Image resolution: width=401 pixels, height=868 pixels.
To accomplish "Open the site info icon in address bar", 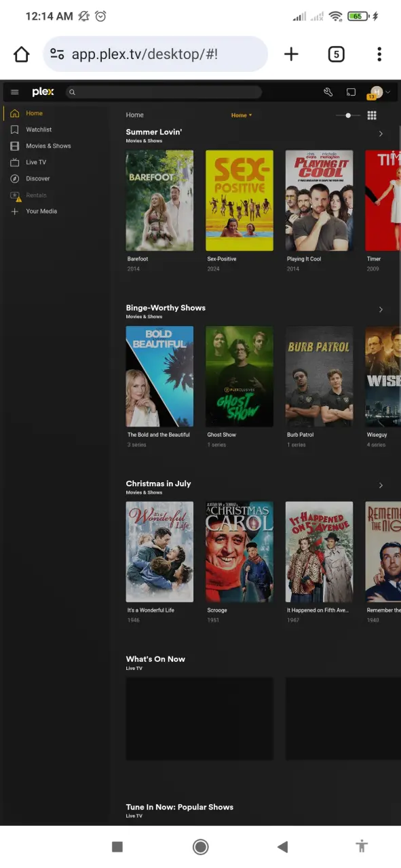I will tap(57, 54).
